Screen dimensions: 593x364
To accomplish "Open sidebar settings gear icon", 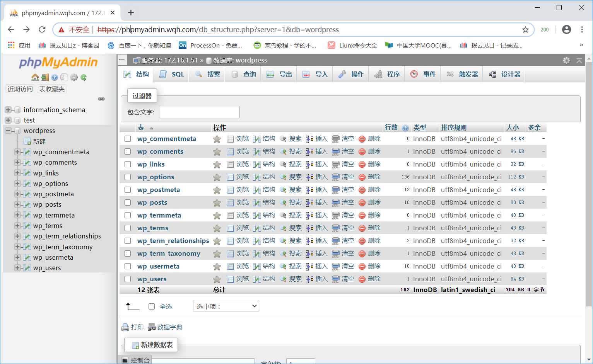I will point(74,77).
